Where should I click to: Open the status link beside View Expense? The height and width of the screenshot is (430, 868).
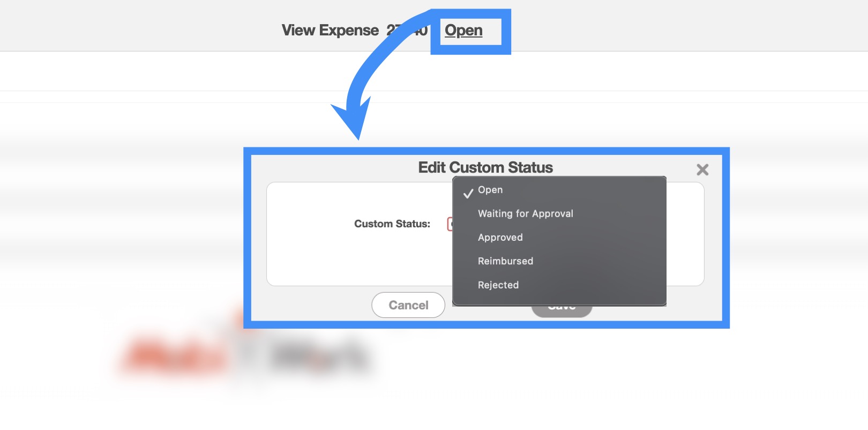tap(463, 31)
